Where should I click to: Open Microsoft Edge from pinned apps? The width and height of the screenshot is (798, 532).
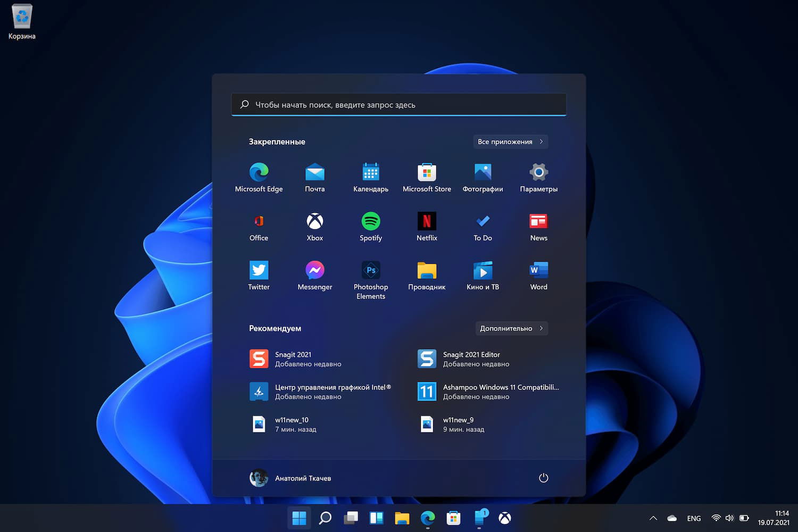[x=259, y=178]
